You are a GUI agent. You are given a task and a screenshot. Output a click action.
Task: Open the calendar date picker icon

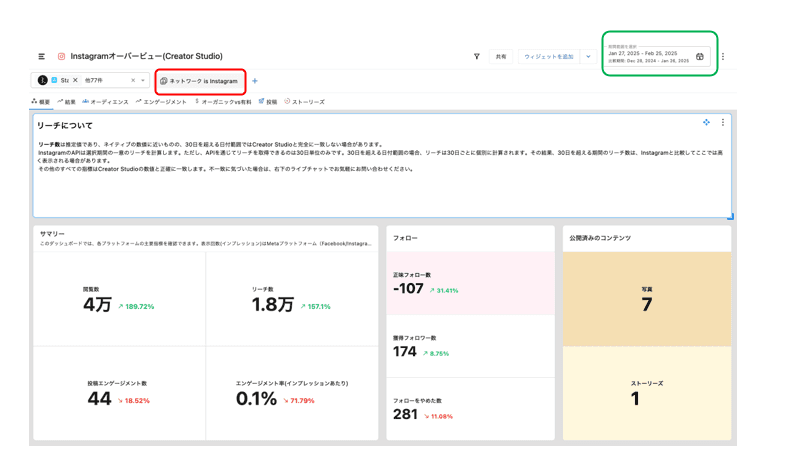point(700,57)
